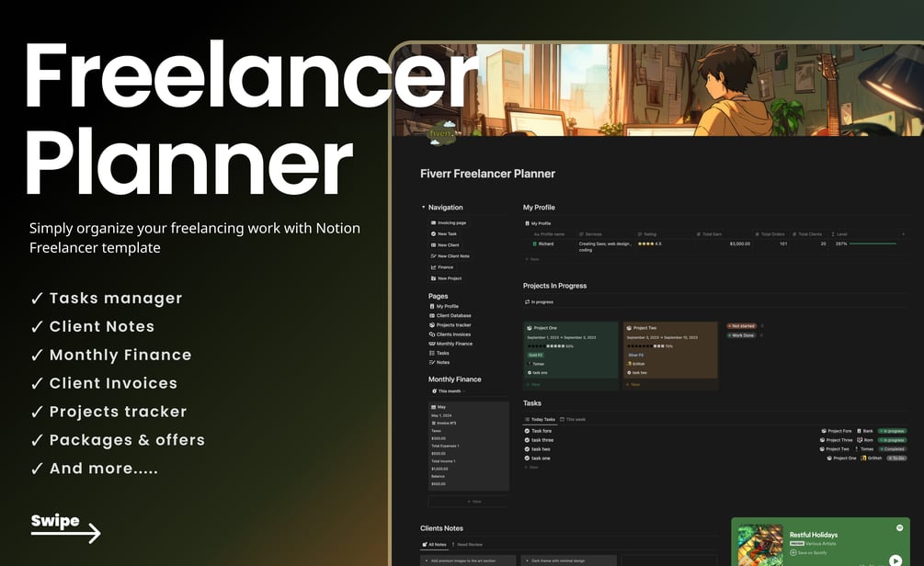924x566 pixels.
Task: Switch to This week tasks tab
Action: point(573,419)
